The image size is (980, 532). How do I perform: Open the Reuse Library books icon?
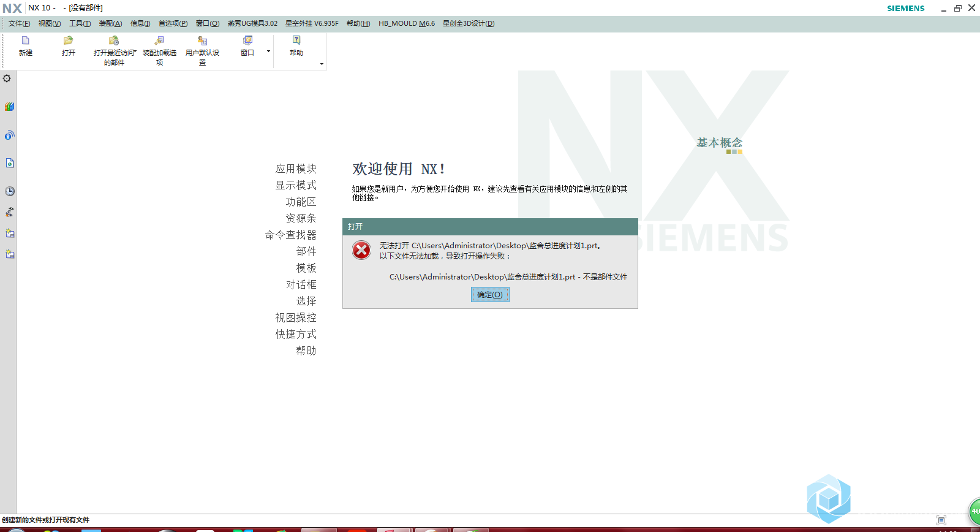click(x=9, y=107)
